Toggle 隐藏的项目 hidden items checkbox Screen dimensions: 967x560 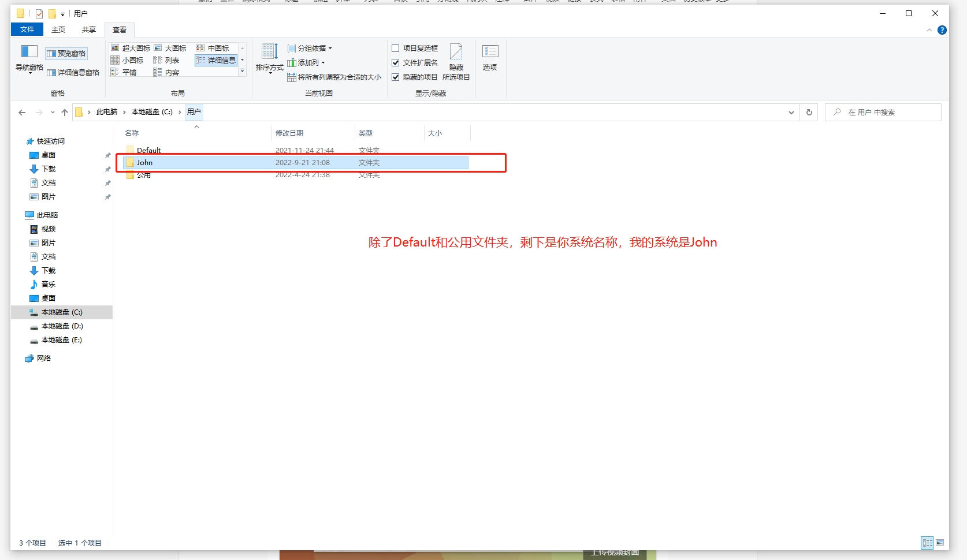[415, 77]
